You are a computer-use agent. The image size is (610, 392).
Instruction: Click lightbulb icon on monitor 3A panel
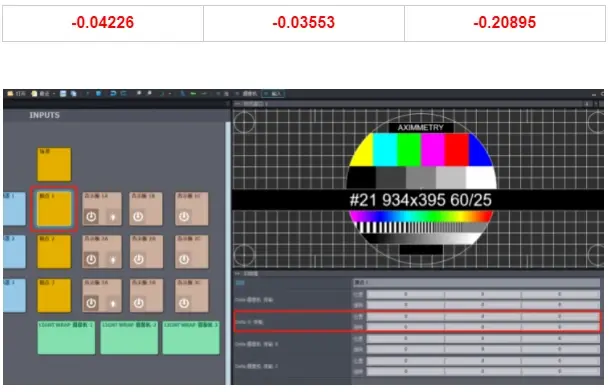click(113, 303)
